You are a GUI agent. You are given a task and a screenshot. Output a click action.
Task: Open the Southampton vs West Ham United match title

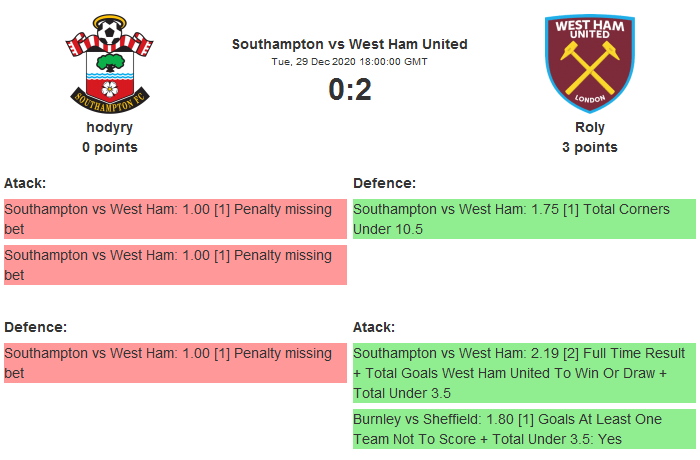(x=349, y=44)
